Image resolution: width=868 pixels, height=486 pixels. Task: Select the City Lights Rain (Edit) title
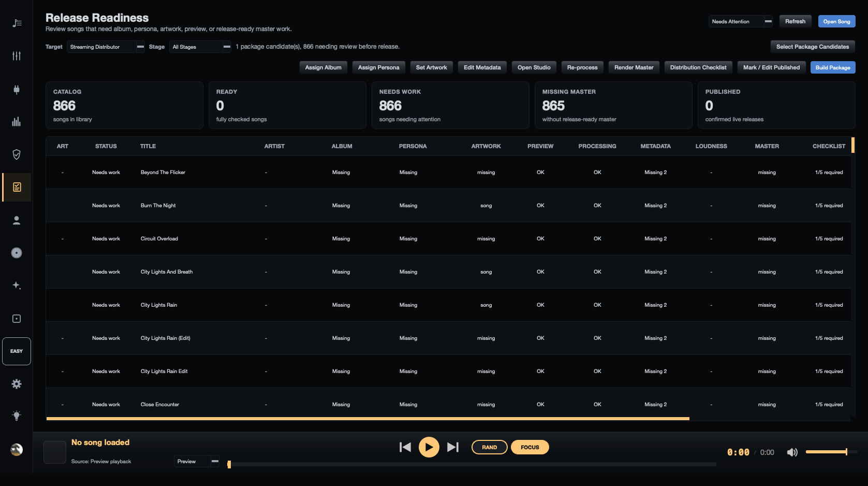pyautogui.click(x=166, y=338)
